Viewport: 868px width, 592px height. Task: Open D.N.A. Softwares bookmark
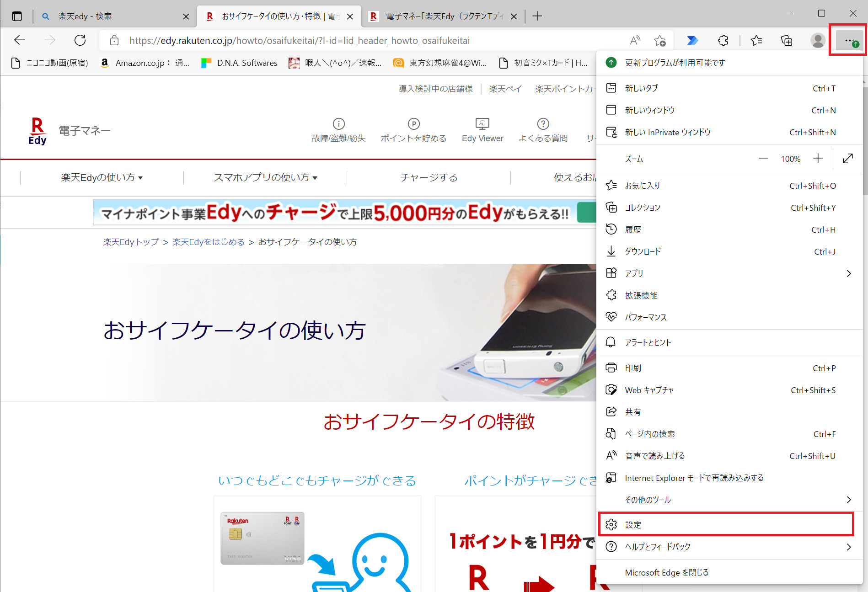coord(239,63)
